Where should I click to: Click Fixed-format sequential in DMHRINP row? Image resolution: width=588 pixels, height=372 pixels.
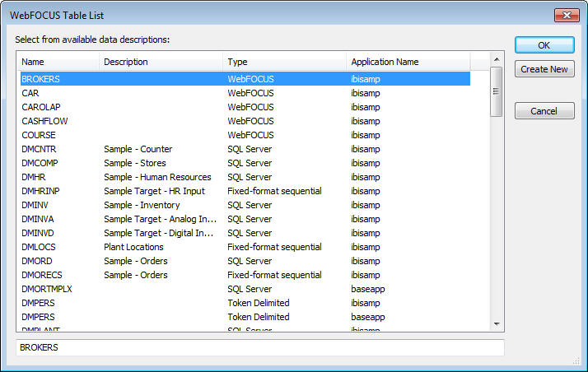[274, 191]
